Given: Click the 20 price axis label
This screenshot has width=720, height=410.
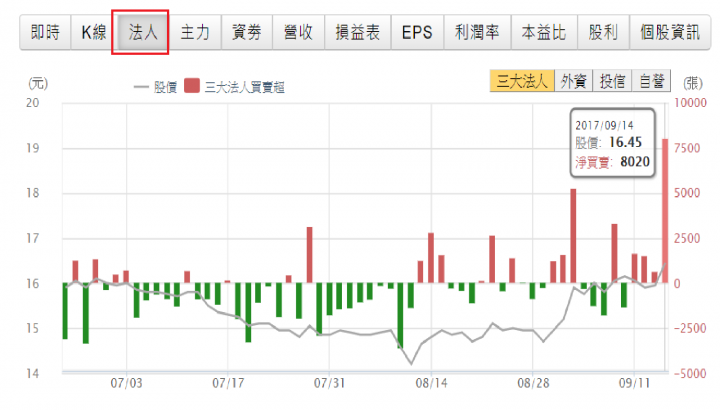Looking at the screenshot, I should click(x=33, y=103).
